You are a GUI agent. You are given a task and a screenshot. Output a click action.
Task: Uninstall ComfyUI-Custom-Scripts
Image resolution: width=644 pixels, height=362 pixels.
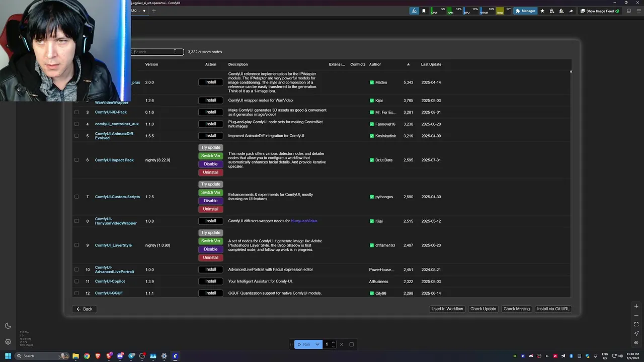click(x=211, y=209)
